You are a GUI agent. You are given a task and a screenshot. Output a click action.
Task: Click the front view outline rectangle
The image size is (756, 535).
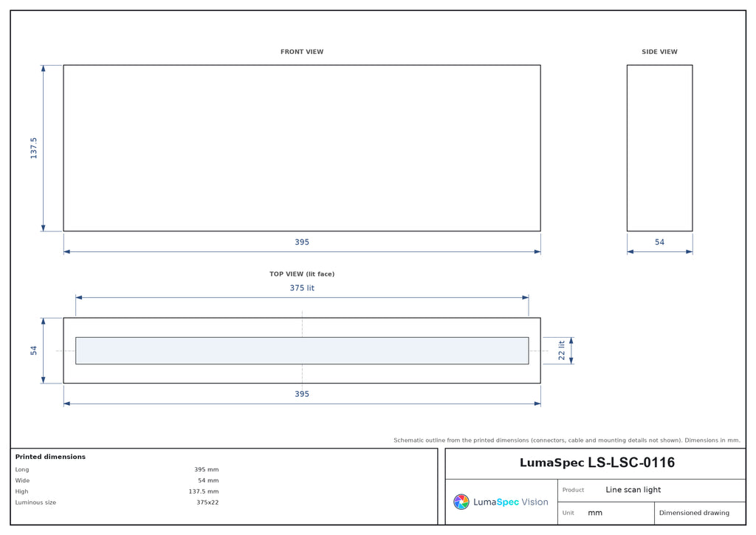(302, 148)
